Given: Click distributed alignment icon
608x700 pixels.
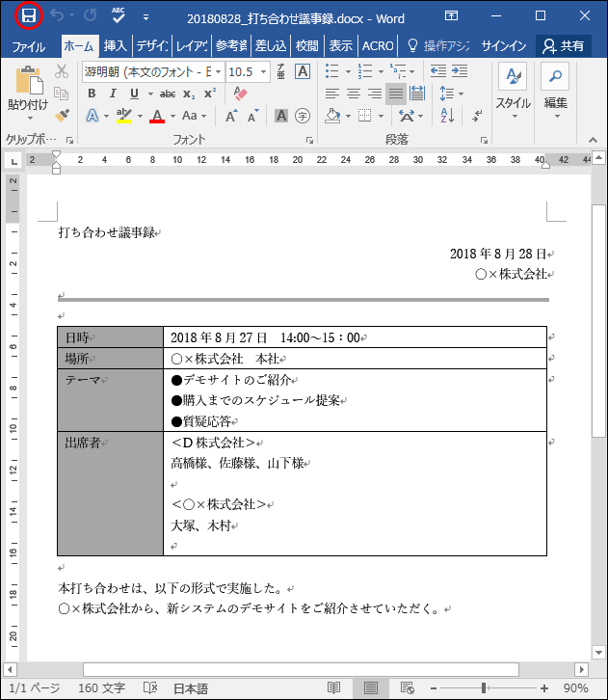Looking at the screenshot, I should pos(416,94).
